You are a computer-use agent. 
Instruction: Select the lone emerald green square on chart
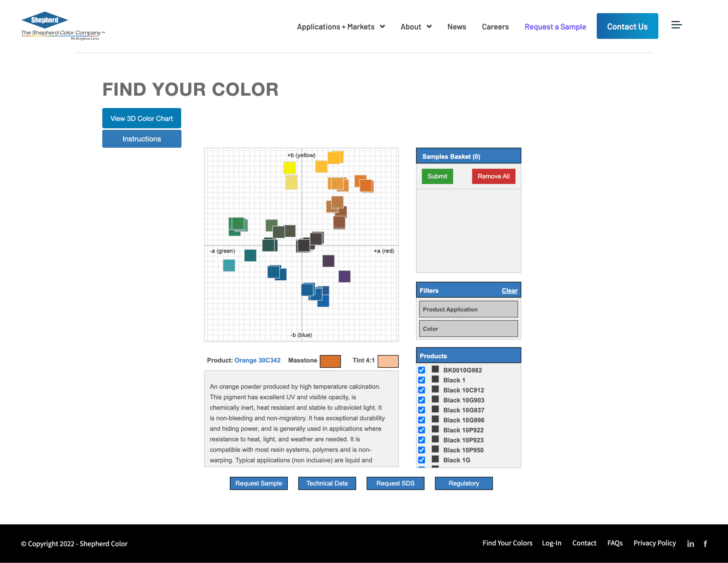coord(250,255)
